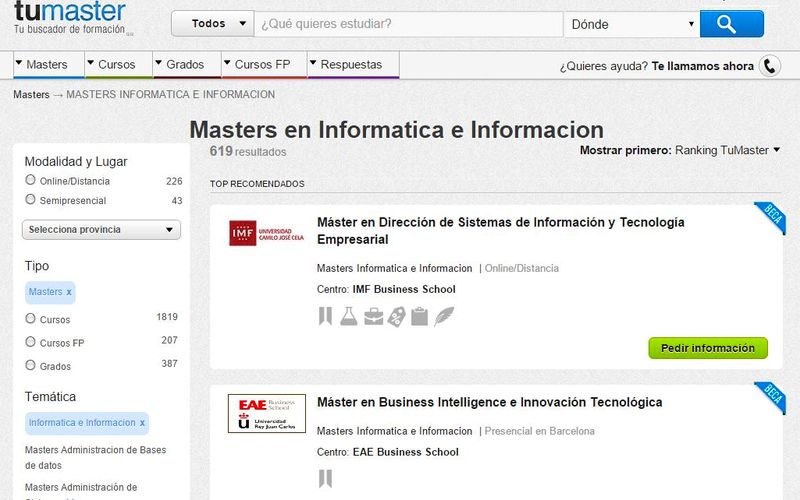Open the Dónde location dropdown
The image size is (800, 500).
point(632,24)
